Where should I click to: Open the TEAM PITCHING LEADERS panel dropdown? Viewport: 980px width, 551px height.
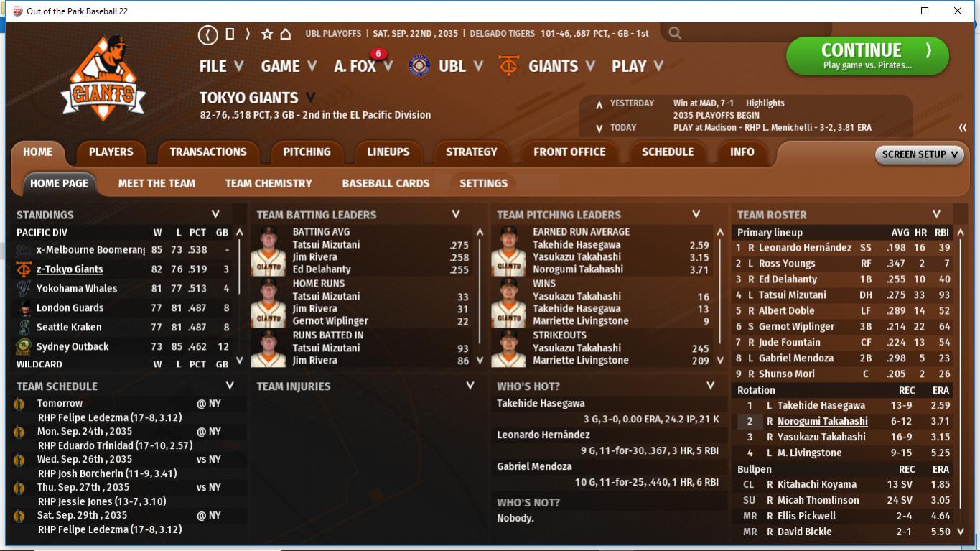(696, 214)
